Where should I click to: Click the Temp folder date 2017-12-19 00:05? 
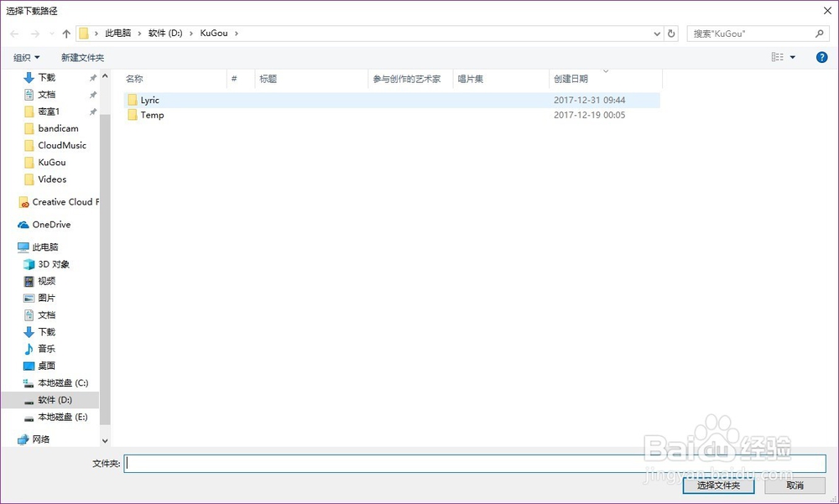[x=589, y=115]
